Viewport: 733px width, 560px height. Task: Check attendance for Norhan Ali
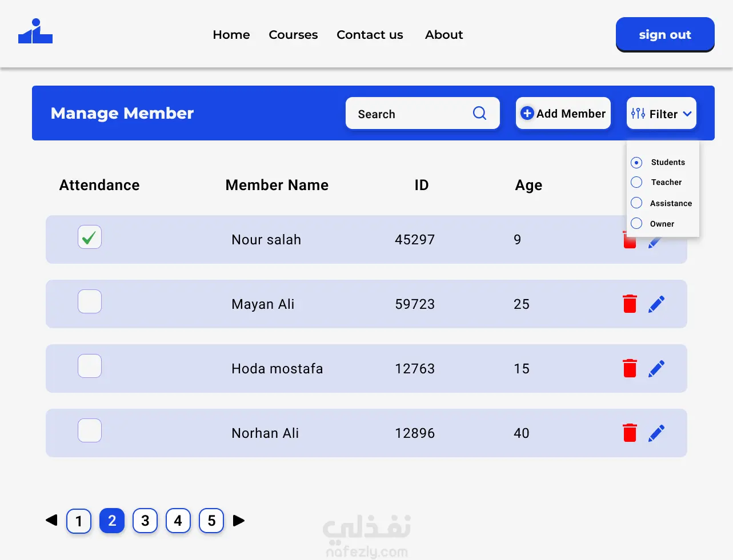[90, 430]
